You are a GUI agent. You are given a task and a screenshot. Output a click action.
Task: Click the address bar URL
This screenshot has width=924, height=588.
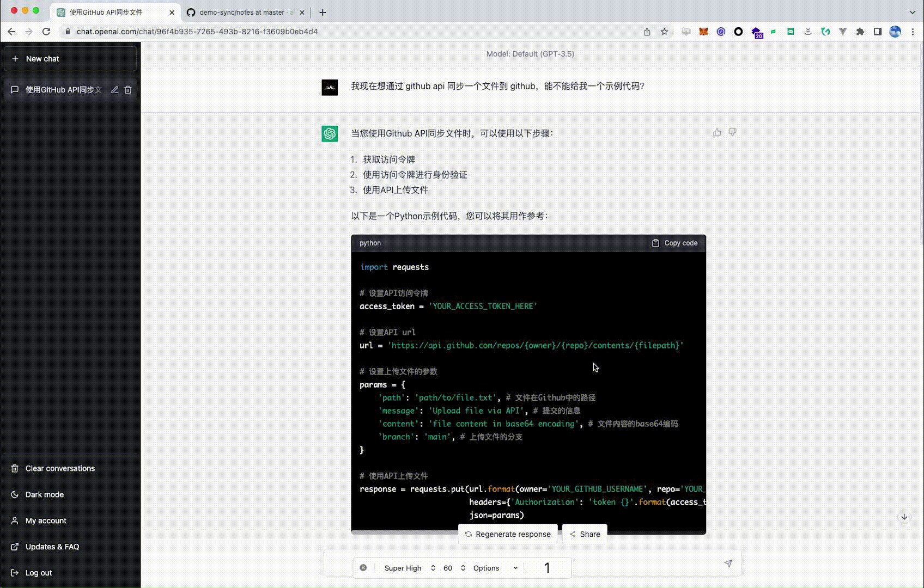(197, 32)
